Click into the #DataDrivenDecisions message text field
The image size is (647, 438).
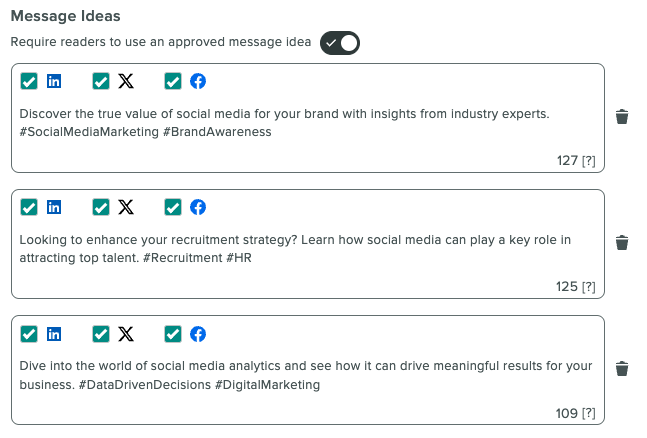pyautogui.click(x=308, y=375)
